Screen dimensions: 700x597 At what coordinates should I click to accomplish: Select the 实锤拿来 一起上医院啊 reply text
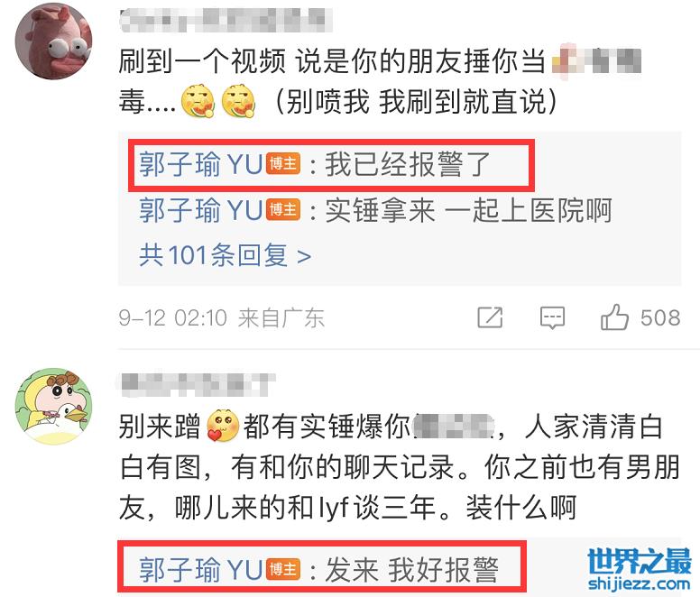point(468,210)
